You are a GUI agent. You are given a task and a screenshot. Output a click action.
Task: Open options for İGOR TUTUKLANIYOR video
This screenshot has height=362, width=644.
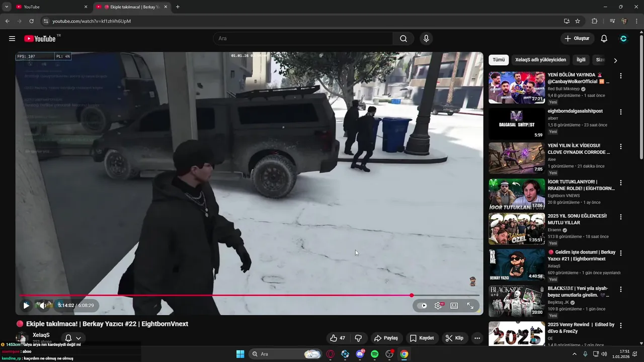click(x=620, y=183)
